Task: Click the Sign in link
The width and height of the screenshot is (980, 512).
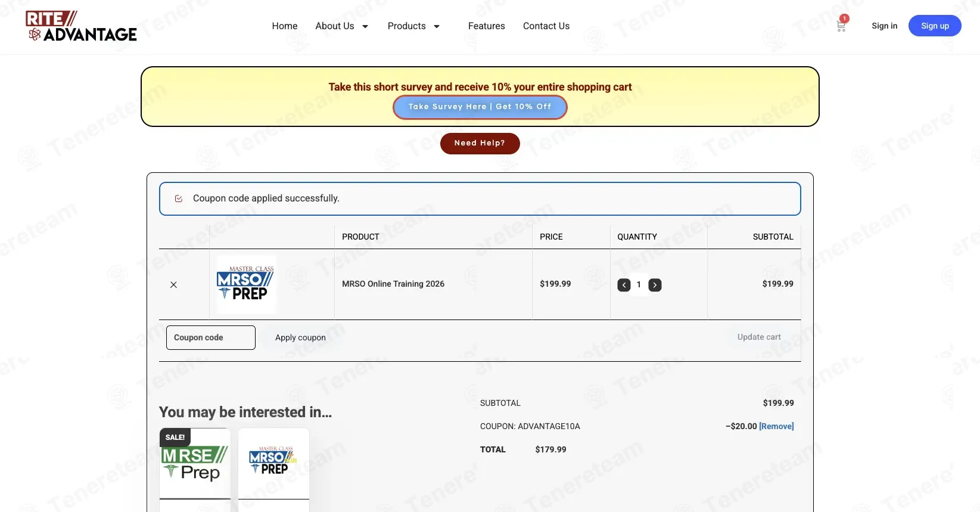Action: [884, 26]
